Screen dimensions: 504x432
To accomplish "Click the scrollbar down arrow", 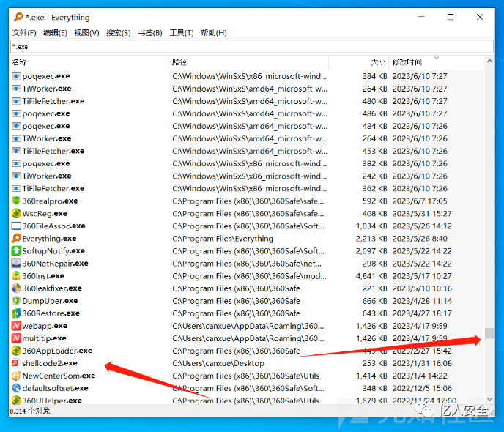I will (x=489, y=399).
